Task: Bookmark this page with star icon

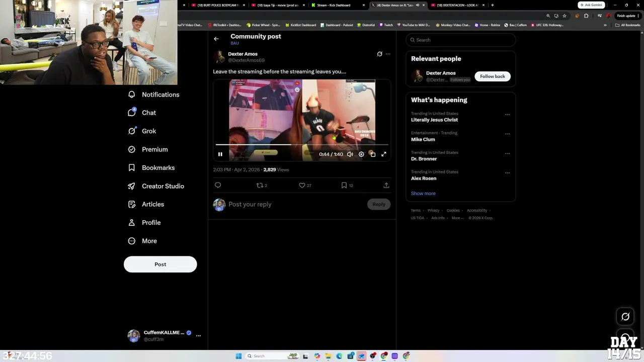Action: tap(565, 16)
